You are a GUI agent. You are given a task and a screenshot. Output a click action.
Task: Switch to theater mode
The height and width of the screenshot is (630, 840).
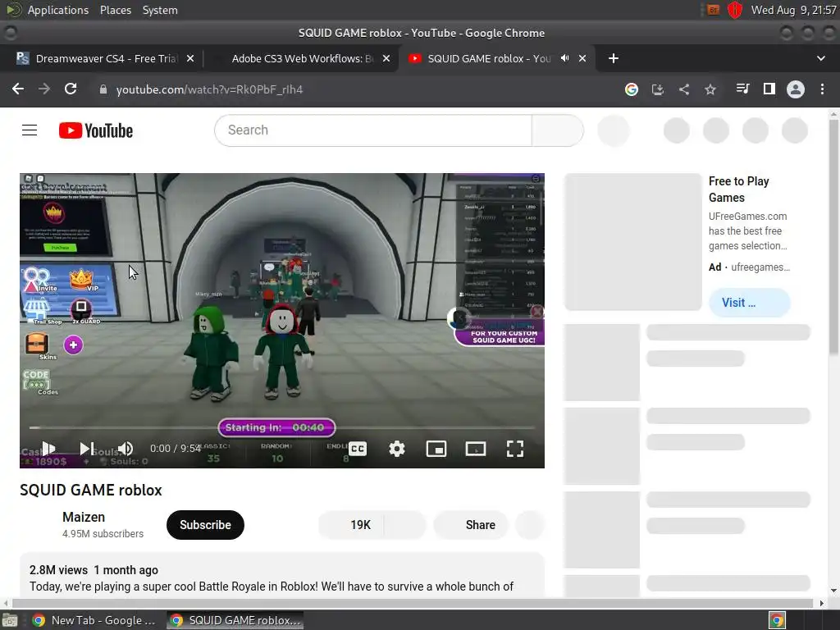pyautogui.click(x=476, y=449)
